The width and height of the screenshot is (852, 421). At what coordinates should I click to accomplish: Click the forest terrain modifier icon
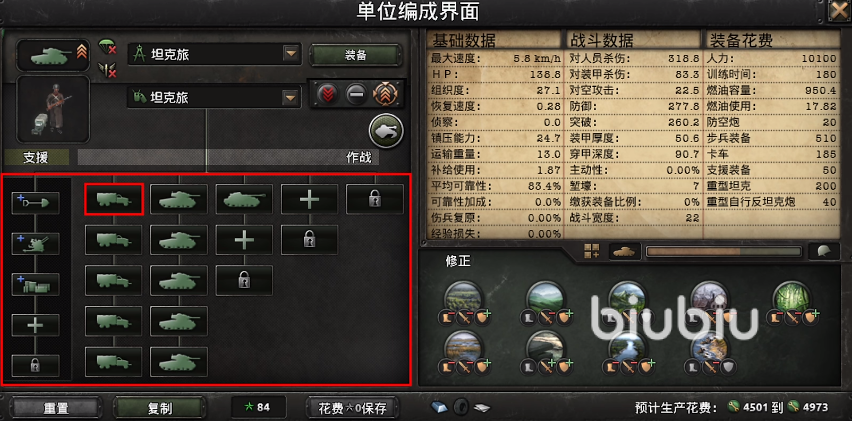point(792,298)
